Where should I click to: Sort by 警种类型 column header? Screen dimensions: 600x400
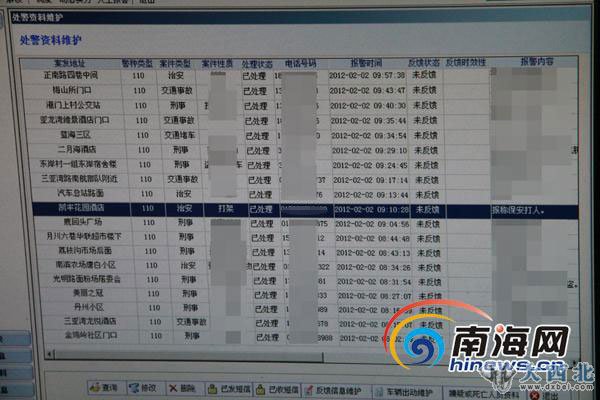coord(137,63)
